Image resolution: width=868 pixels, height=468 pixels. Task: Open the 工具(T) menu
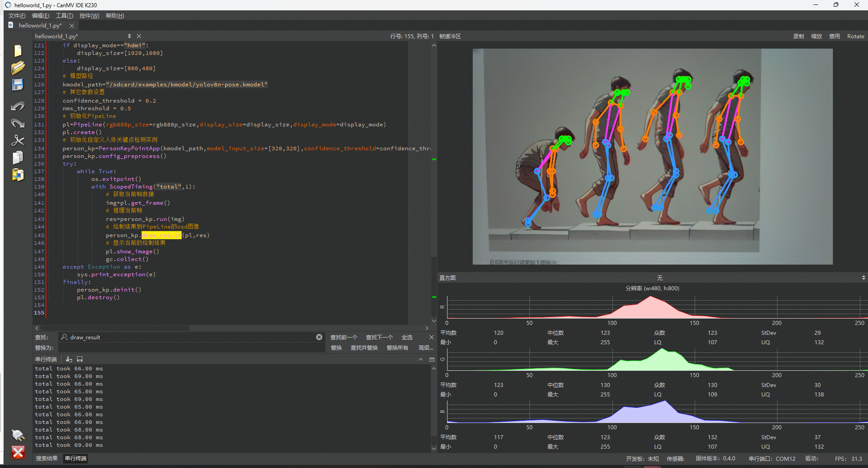coord(64,16)
